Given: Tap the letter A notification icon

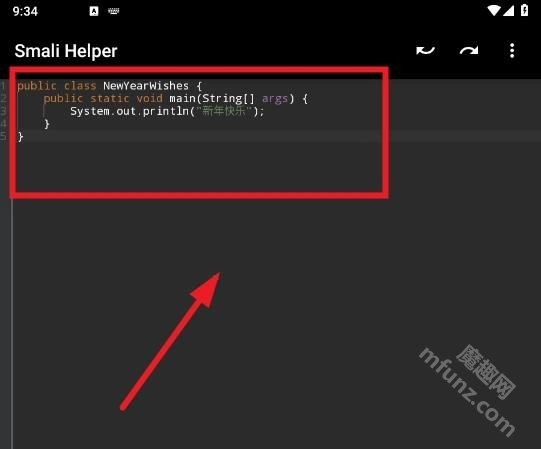Looking at the screenshot, I should pos(94,11).
